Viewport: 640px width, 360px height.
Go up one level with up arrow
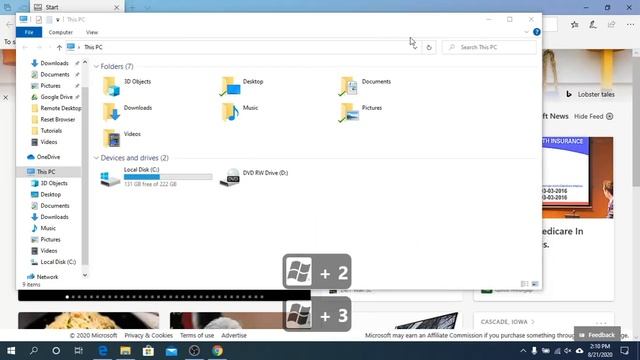[x=59, y=47]
